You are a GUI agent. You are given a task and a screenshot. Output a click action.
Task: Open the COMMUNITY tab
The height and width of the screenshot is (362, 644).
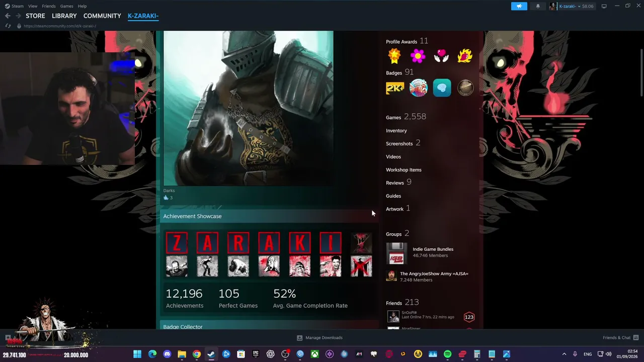coord(102,16)
